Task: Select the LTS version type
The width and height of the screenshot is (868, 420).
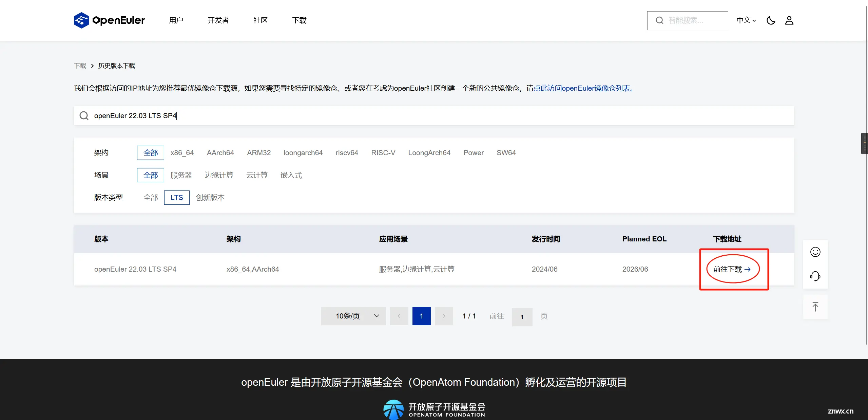Action: (x=177, y=198)
